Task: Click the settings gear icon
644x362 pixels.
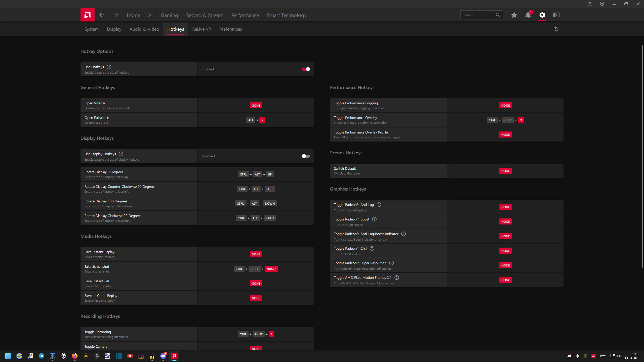Action: (542, 15)
